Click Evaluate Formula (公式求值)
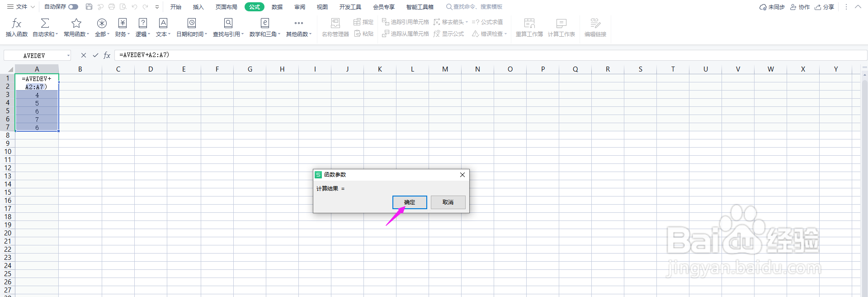This screenshot has width=868, height=297. pos(487,22)
